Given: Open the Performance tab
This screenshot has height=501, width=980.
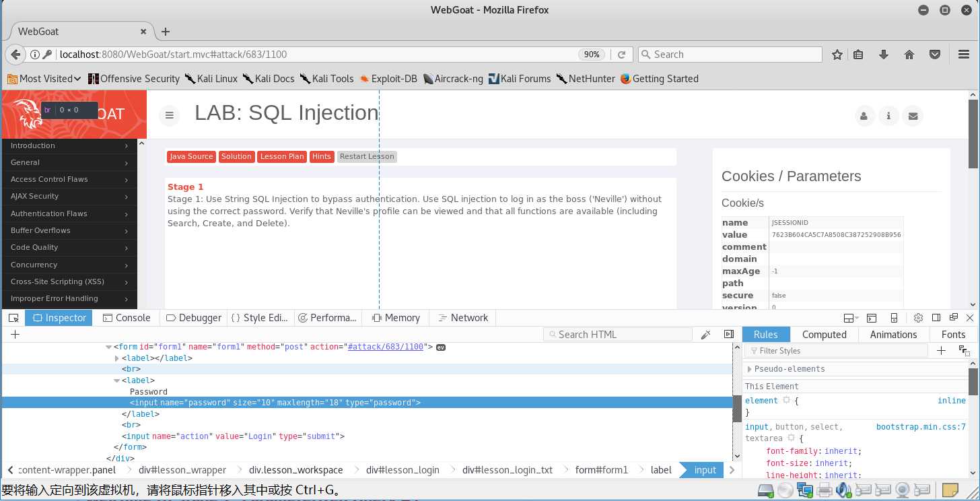Looking at the screenshot, I should click(328, 318).
